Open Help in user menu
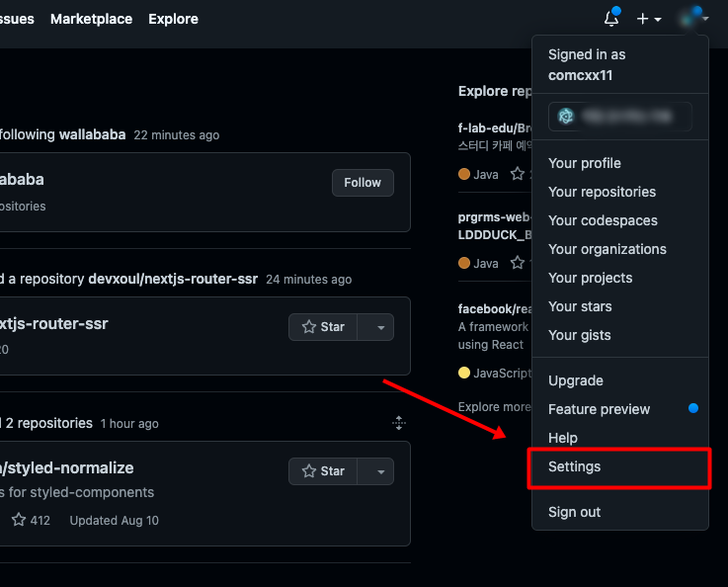728x587 pixels. click(619, 438)
